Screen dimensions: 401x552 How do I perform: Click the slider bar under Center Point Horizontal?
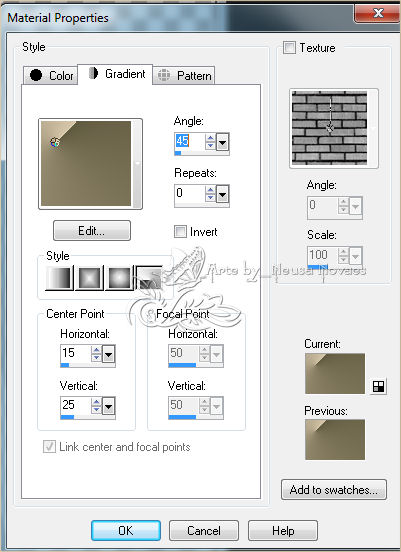tap(88, 365)
